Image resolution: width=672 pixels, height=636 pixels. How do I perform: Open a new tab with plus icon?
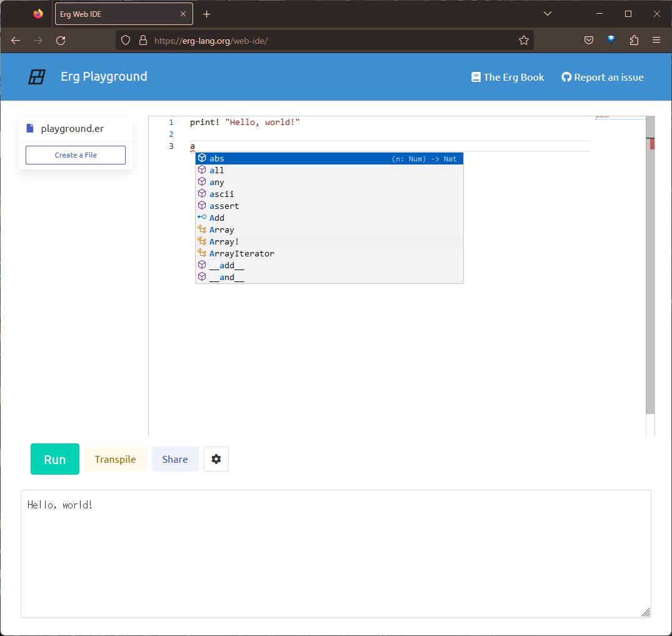pyautogui.click(x=206, y=14)
